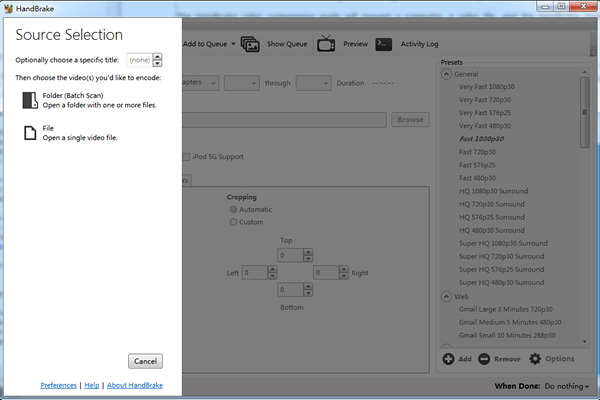The image size is (600, 400).
Task: Select the Very Fast 1080p30 preset
Action: 487,87
